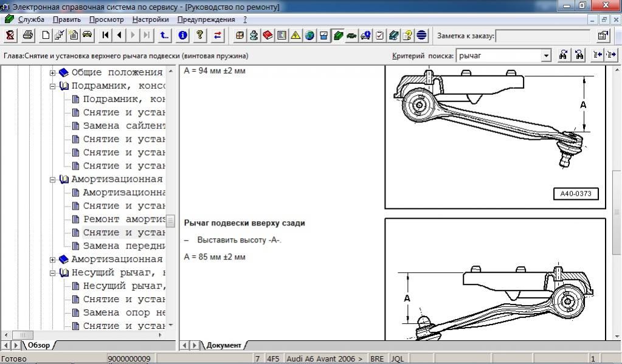This screenshot has height=364, width=622.
Task: Focus the Критерий поиска text field
Action: click(x=499, y=55)
